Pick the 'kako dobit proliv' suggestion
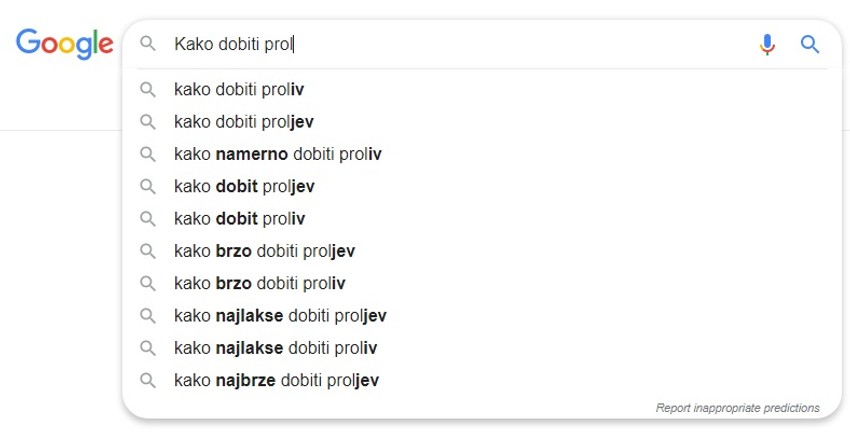 [239, 219]
